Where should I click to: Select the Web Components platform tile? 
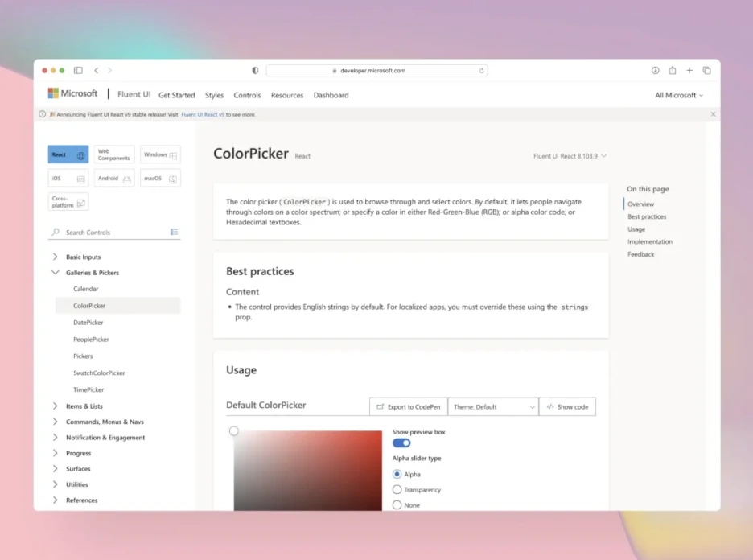click(x=114, y=154)
